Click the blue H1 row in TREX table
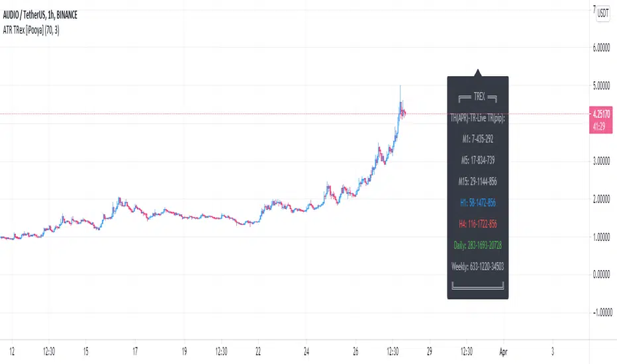This screenshot has height=364, width=617. 477,202
